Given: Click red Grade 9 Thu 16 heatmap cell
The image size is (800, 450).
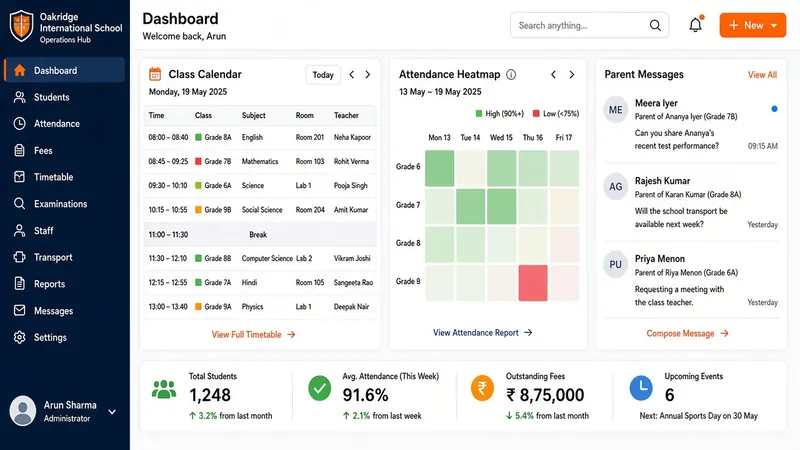Looking at the screenshot, I should tap(533, 283).
